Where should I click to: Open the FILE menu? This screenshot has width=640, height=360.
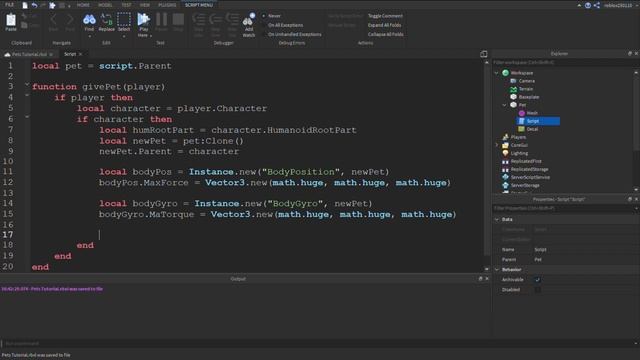click(x=9, y=5)
